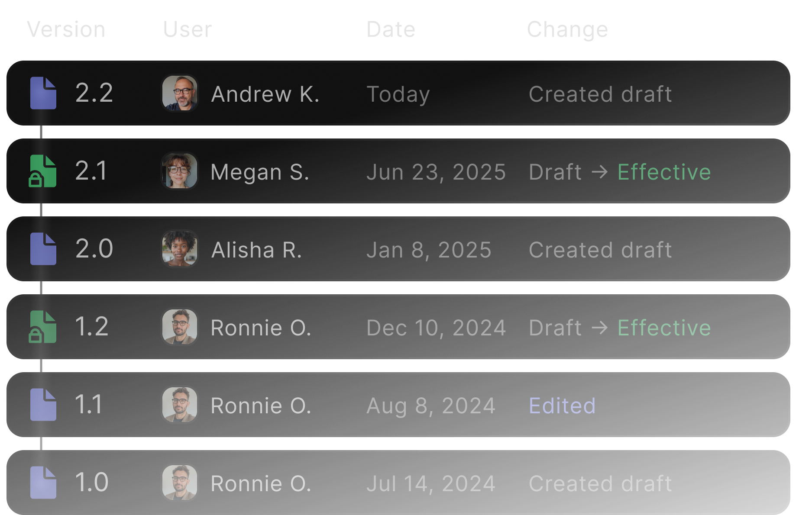Click Alisha R.'s profile picture
812x515 pixels.
pos(180,249)
